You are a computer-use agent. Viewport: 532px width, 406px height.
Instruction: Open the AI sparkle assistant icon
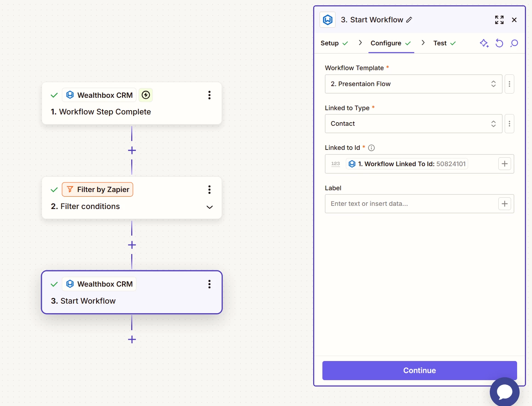coord(484,43)
